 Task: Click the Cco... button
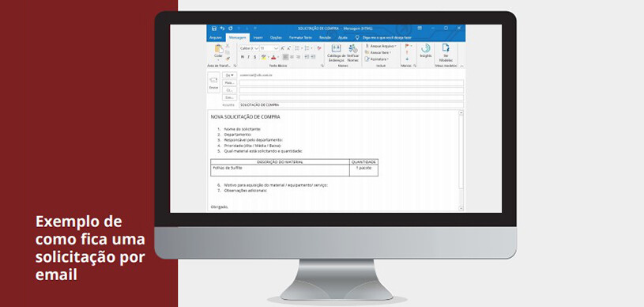[230, 97]
